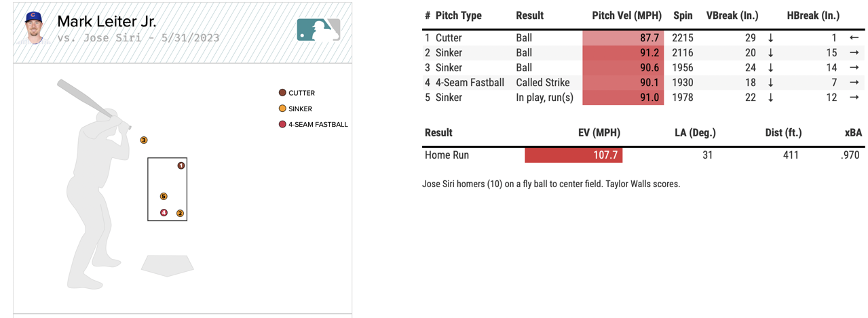Click the Pitch Vel (MPH) column header
868x318 pixels.
[626, 16]
